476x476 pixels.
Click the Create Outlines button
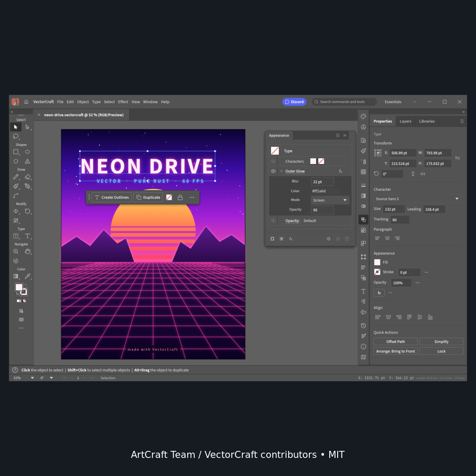click(x=112, y=197)
